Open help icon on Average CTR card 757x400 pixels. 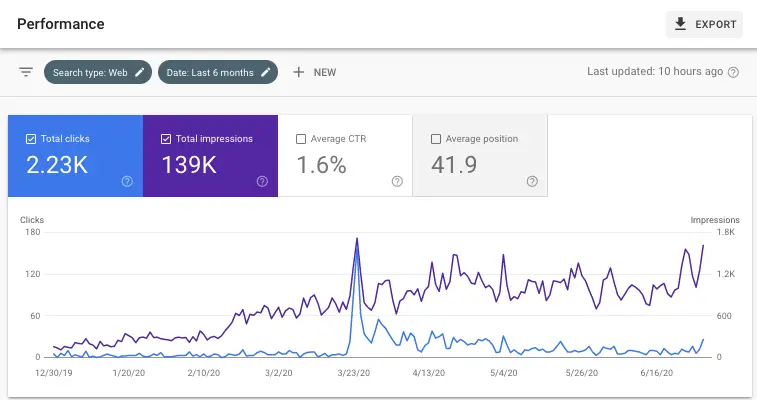tap(397, 181)
